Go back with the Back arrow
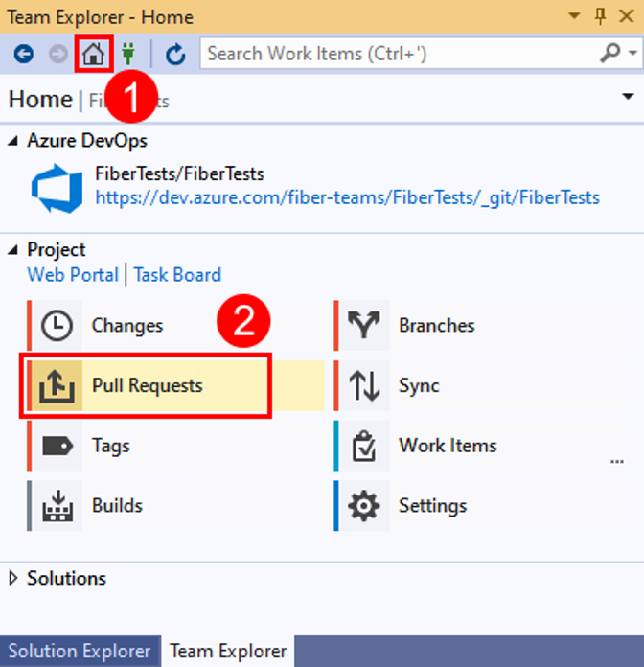This screenshot has height=667, width=644. 24,55
